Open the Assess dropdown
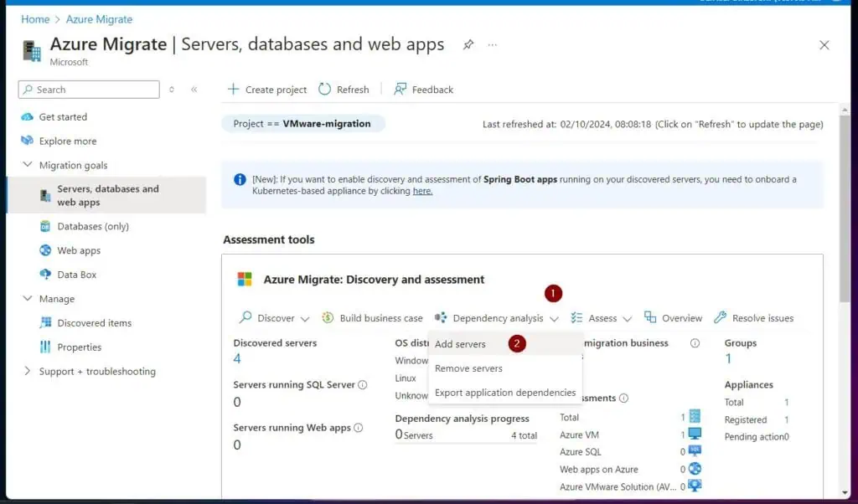Viewport: 858px width, 504px height. click(x=602, y=317)
